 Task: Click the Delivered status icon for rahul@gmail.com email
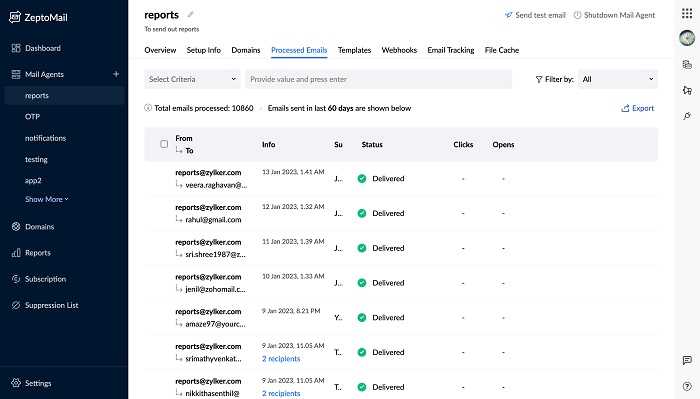coord(362,213)
